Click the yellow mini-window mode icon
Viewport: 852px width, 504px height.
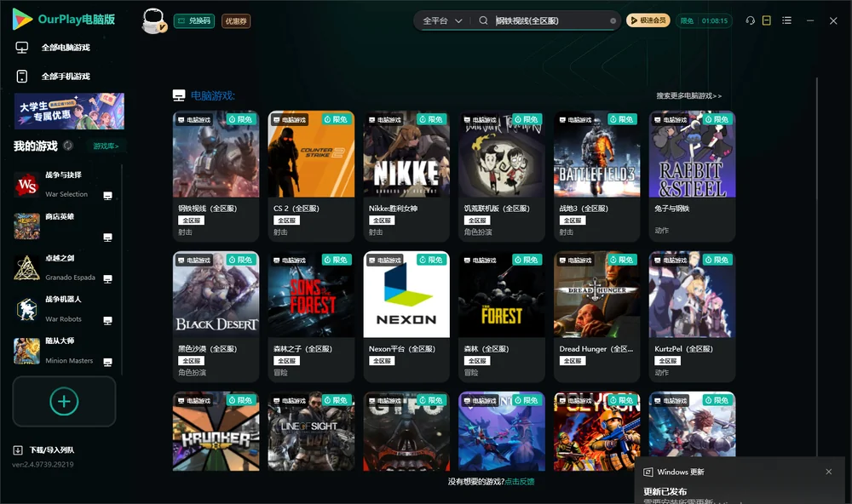point(767,20)
